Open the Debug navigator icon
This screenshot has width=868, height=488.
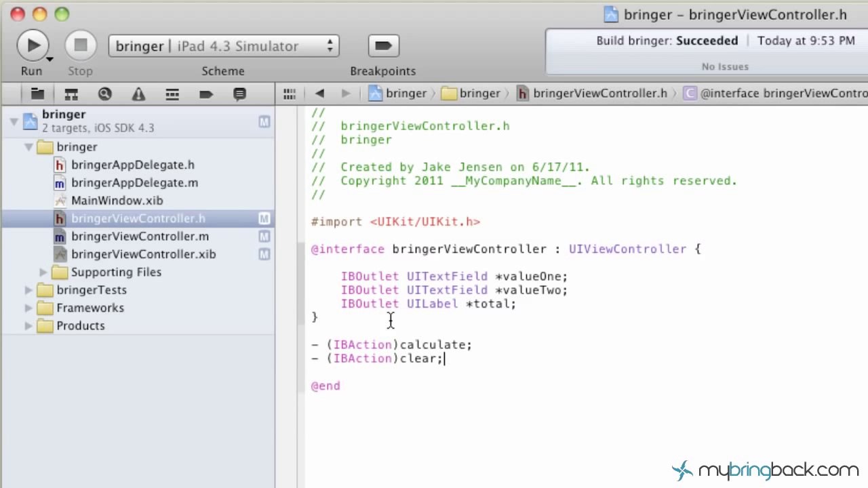[x=172, y=94]
